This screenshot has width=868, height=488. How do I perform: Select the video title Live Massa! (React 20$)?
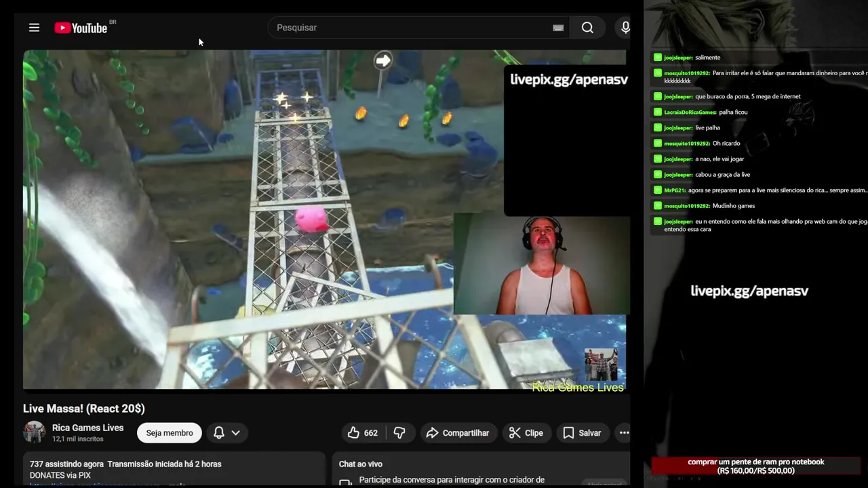point(84,409)
